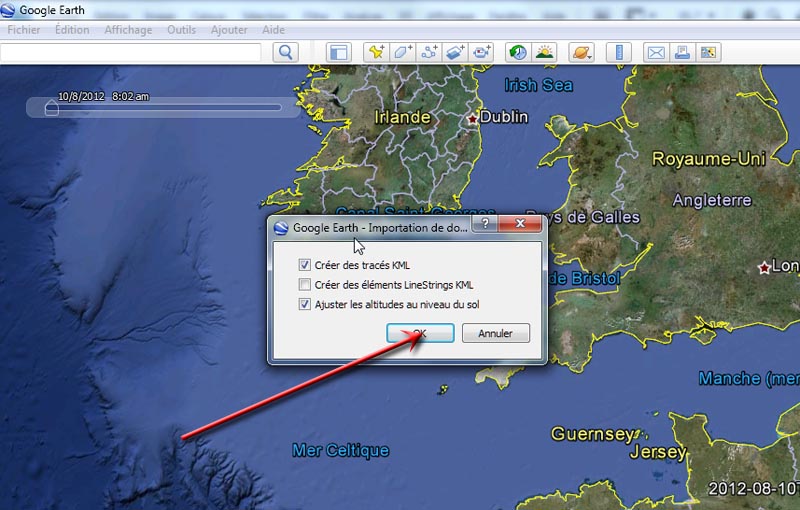The image size is (800, 510).
Task: Click the Angleterre map label
Action: (x=712, y=200)
